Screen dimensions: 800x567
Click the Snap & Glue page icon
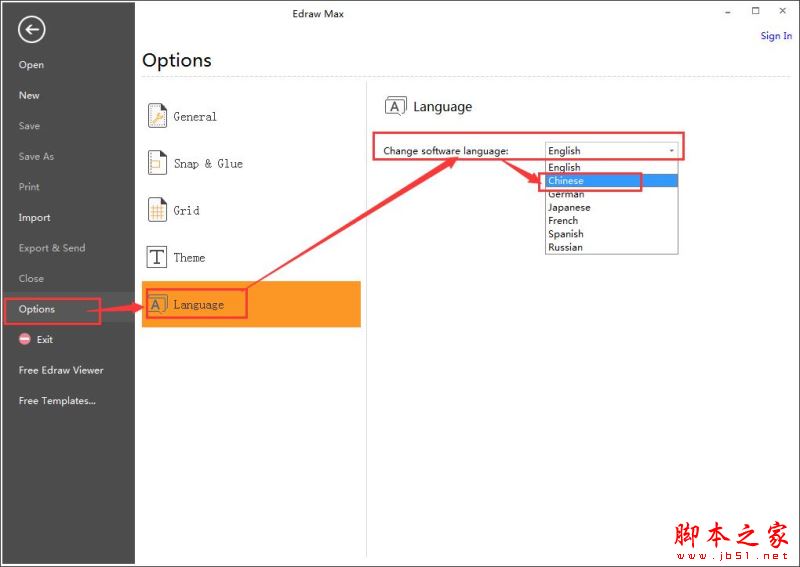click(157, 163)
